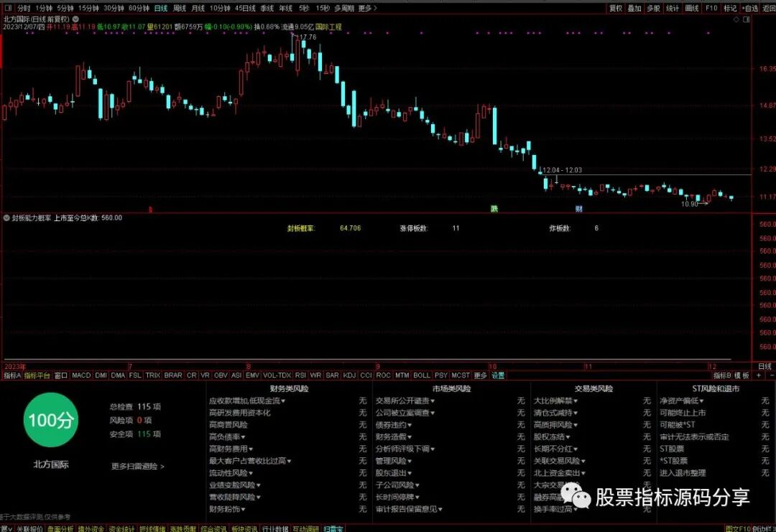The height and width of the screenshot is (532, 776).
Task: Select the 30分钟 period
Action: pos(114,9)
